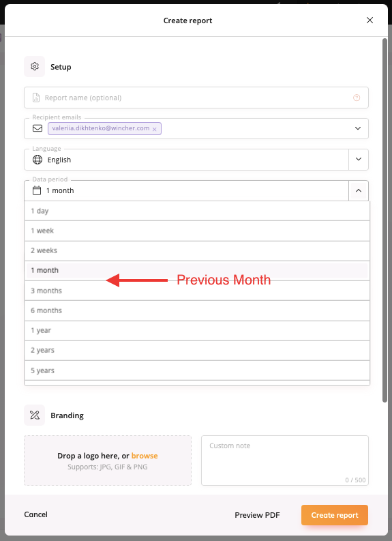The width and height of the screenshot is (392, 541).
Task: Click the report document icon in name field
Action: (36, 98)
